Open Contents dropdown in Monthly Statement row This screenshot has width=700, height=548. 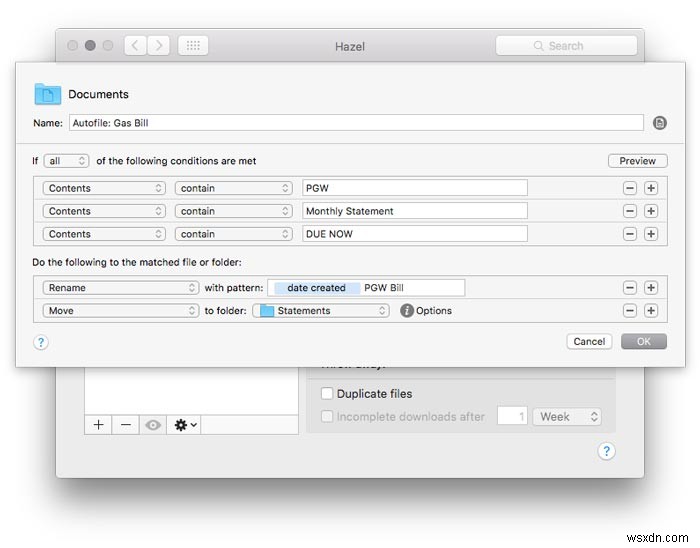(x=104, y=211)
